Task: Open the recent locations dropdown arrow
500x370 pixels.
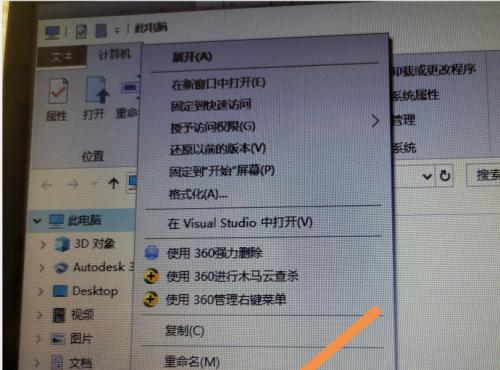Action: tap(95, 183)
